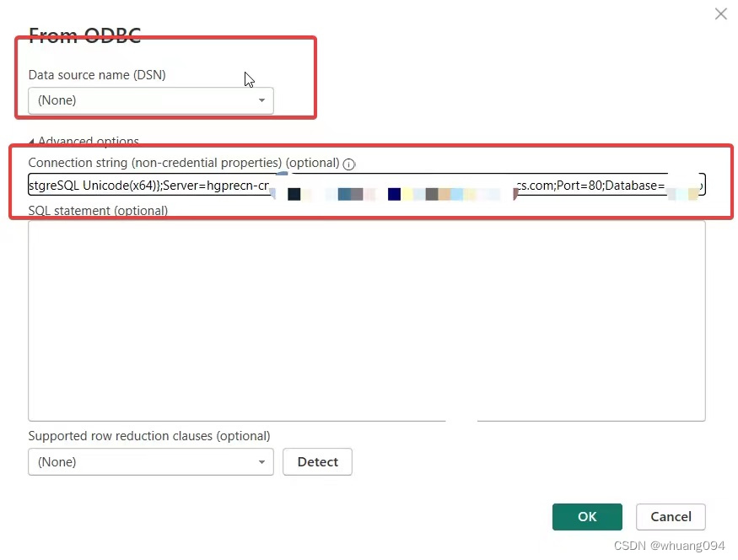Click the info icon beside Connection string label

coord(348,164)
